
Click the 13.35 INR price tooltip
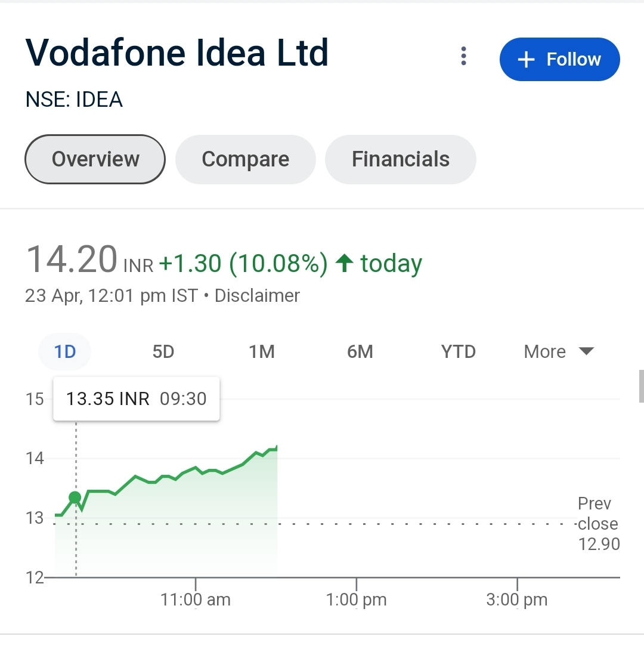click(x=137, y=398)
